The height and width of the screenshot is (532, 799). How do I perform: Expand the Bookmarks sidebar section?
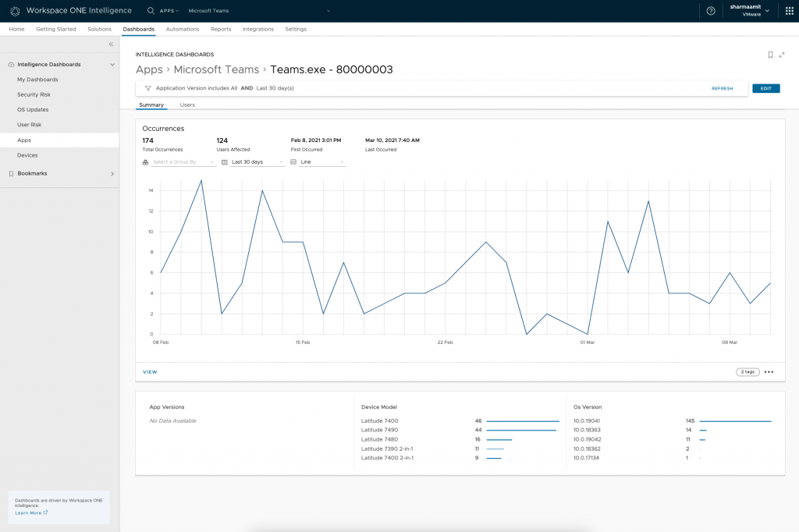point(112,173)
